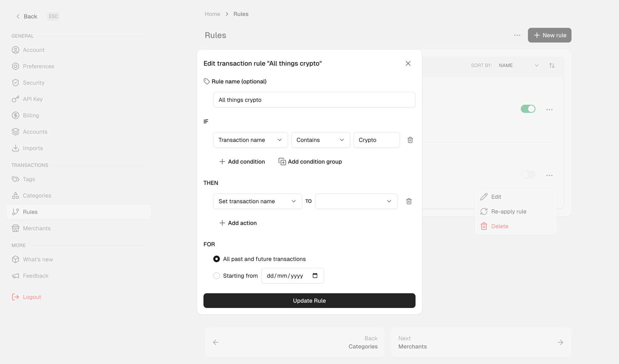Screen dimensions: 619x364
Task: Open the Transaction name condition dropdown
Action: click(250, 140)
